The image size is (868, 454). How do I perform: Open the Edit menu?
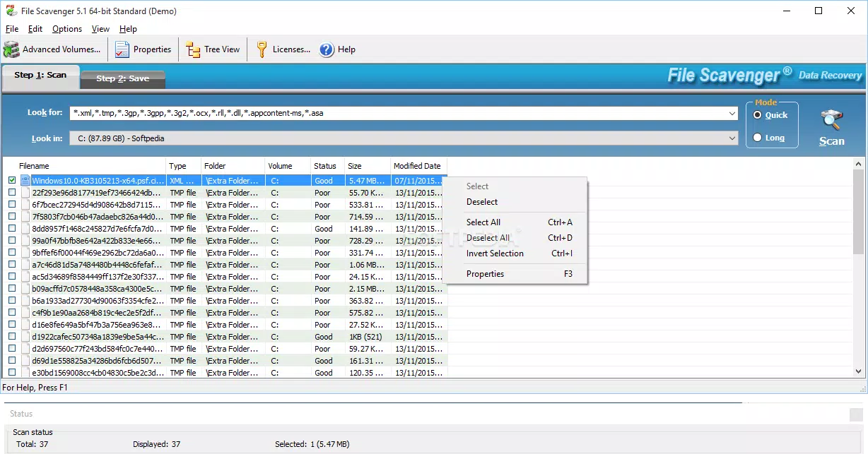click(x=35, y=29)
